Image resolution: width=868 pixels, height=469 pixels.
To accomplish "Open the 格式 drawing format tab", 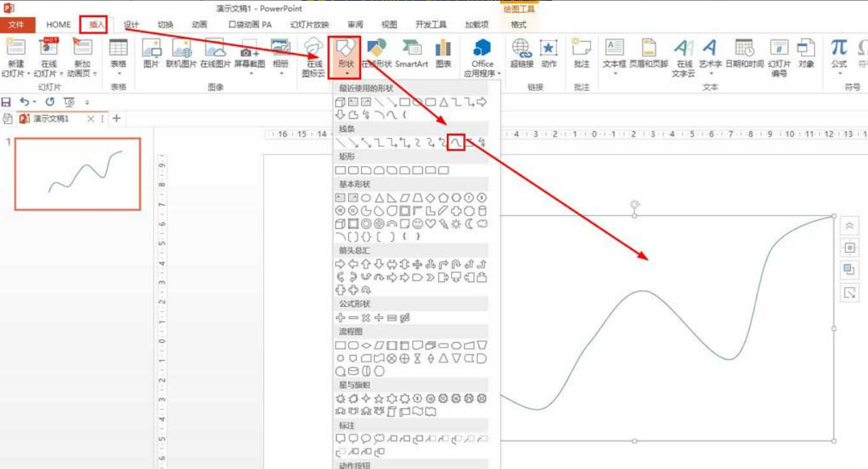I will [x=518, y=24].
